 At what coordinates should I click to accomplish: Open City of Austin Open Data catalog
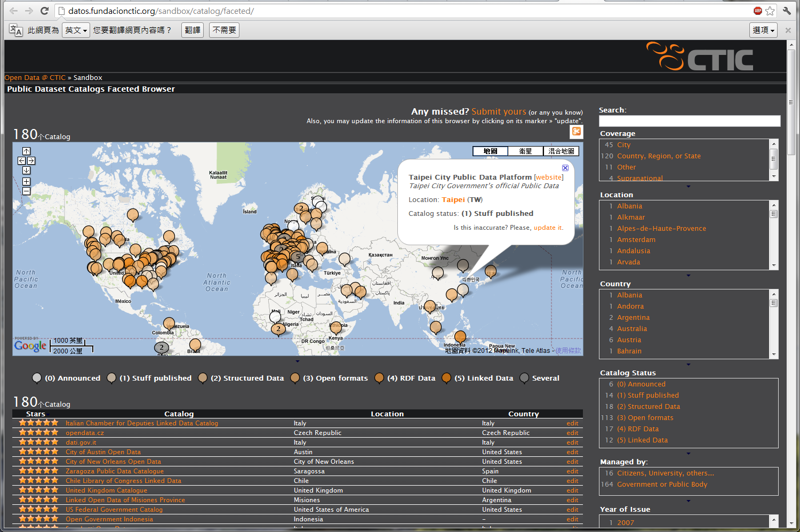tap(103, 452)
